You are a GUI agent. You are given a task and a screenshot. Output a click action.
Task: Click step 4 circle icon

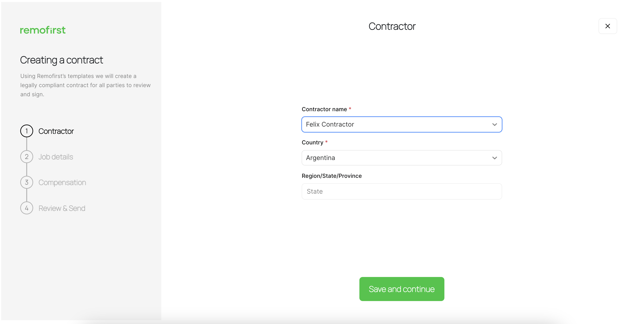point(26,208)
